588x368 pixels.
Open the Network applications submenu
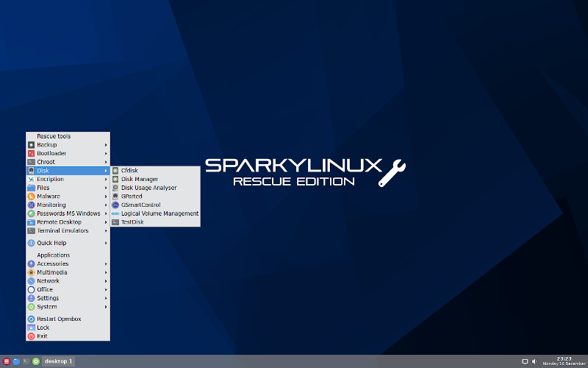pyautogui.click(x=68, y=281)
